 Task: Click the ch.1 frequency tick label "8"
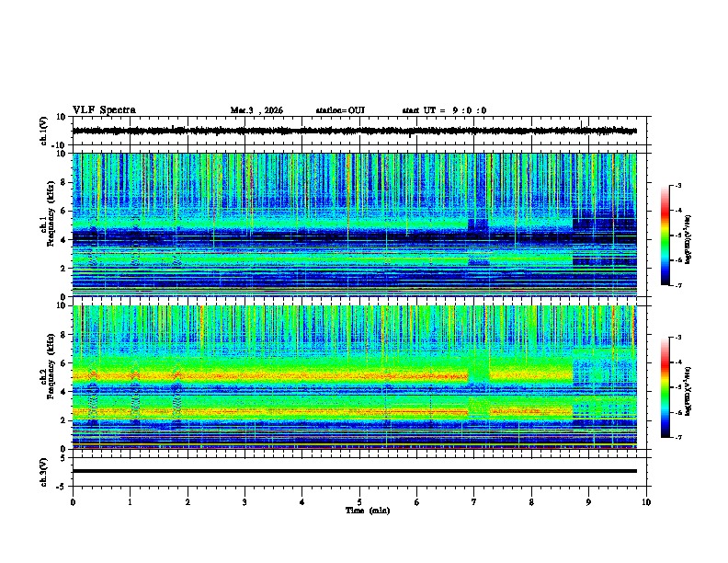coord(63,182)
